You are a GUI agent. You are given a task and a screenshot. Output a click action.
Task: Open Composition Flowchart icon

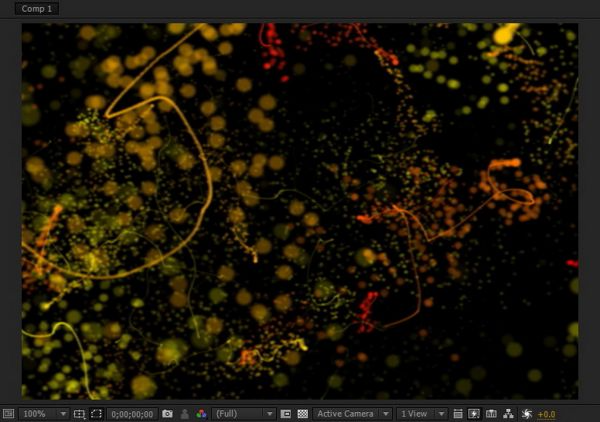509,414
